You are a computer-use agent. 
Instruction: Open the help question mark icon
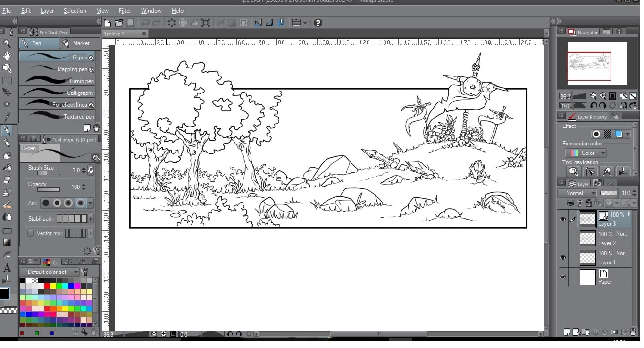[x=318, y=23]
